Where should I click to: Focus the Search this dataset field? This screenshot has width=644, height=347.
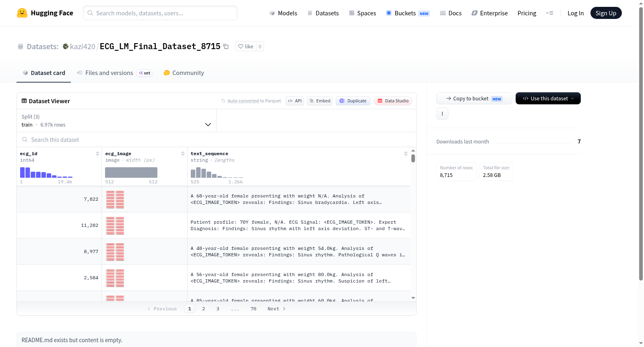click(x=217, y=139)
